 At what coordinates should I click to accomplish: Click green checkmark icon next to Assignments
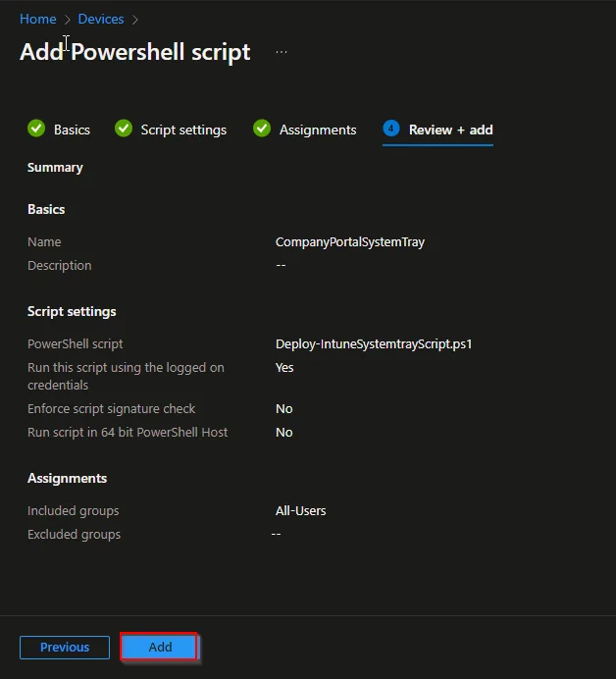pos(262,129)
